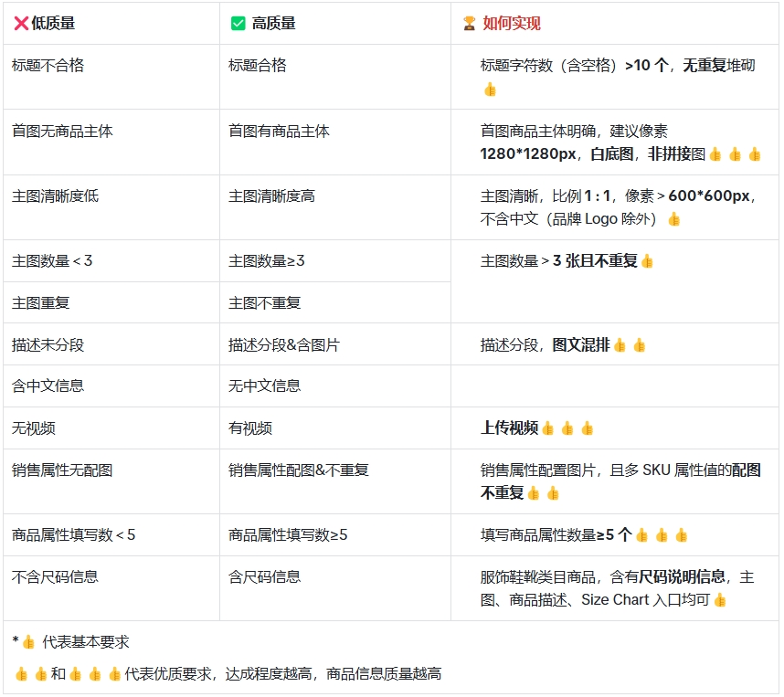Select the 首图有商品主体 cell
The image size is (784, 697).
pos(279,132)
